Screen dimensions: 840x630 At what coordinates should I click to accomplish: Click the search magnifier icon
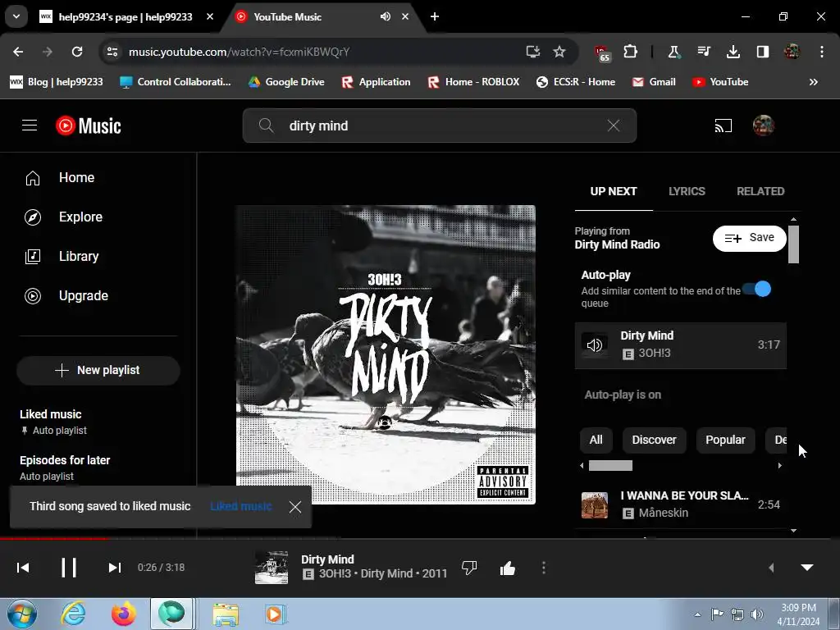267,126
